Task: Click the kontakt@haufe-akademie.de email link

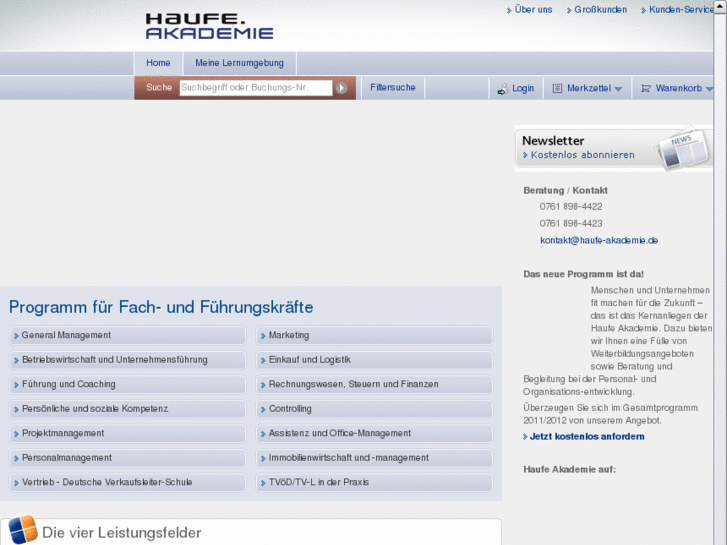Action: 599,240
